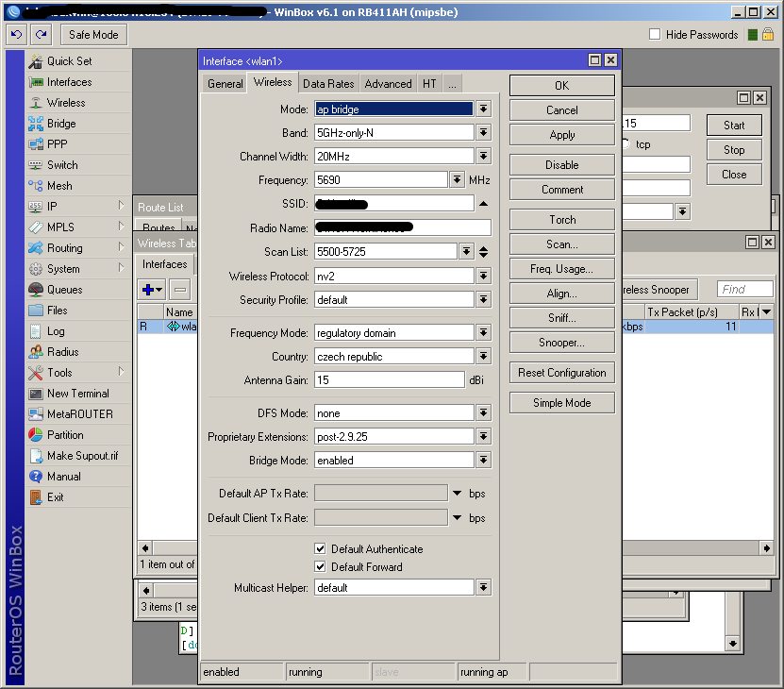Open the Switch sidebar menu icon
Viewport: 784px width, 689px height.
click(36, 165)
